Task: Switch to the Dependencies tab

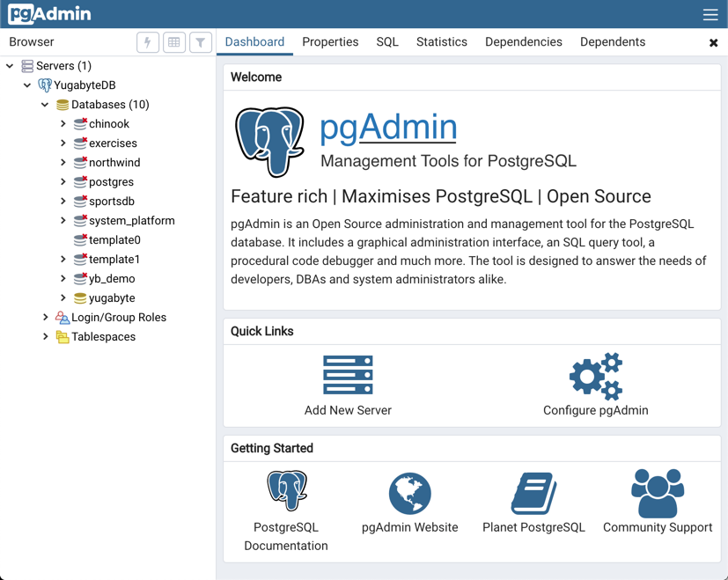Action: 523,41
